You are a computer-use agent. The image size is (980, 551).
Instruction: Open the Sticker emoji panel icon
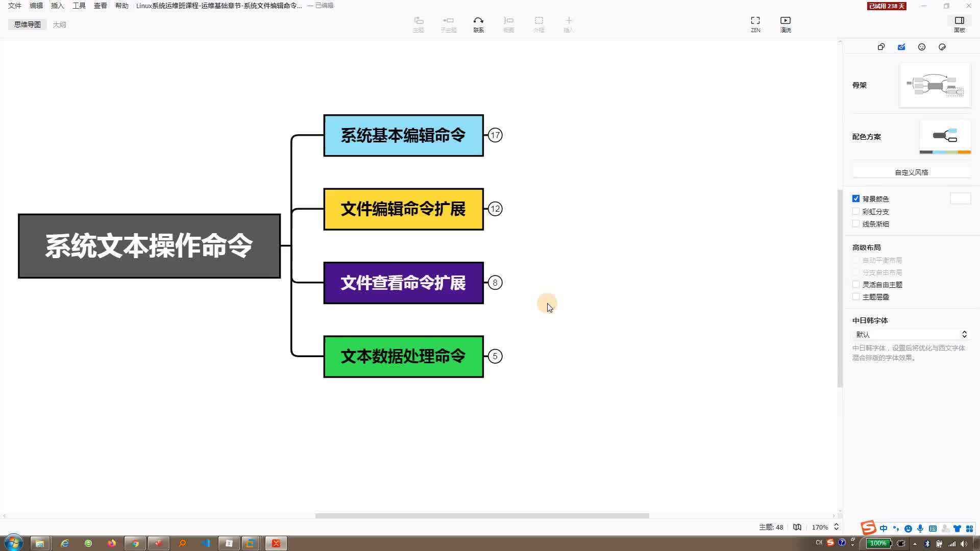click(x=922, y=47)
